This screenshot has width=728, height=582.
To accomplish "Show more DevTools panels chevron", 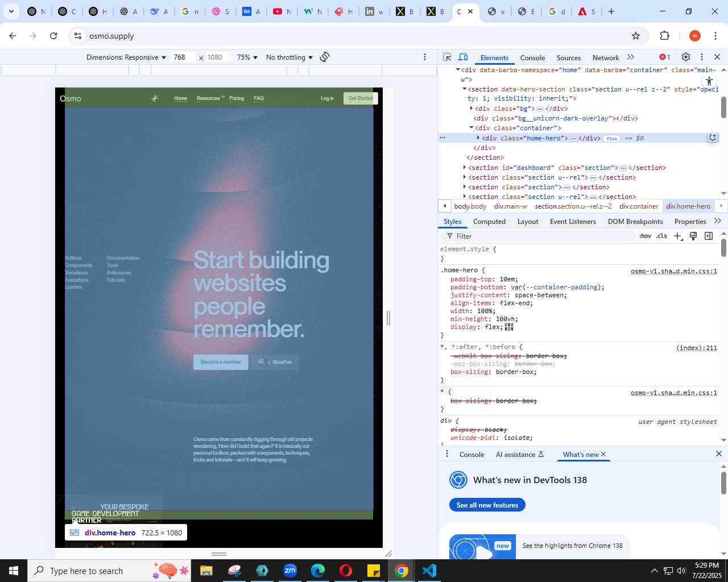I will click(x=630, y=57).
